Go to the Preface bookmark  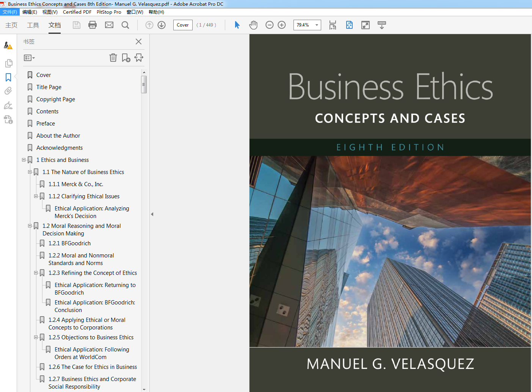coord(46,124)
